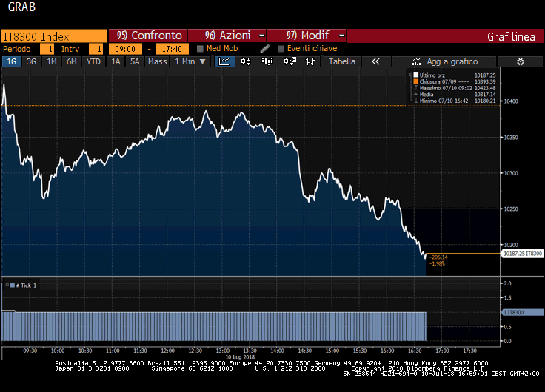Select the 1G period tab

click(11, 61)
